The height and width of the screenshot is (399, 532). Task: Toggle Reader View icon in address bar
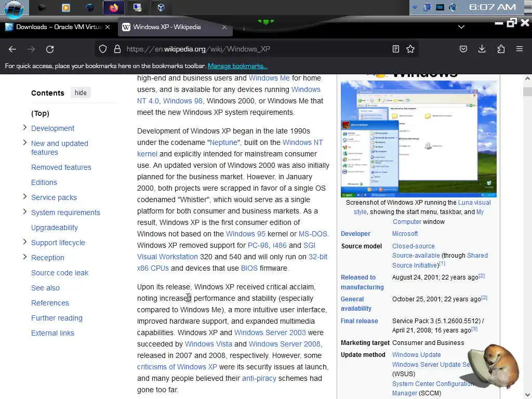pos(395,49)
